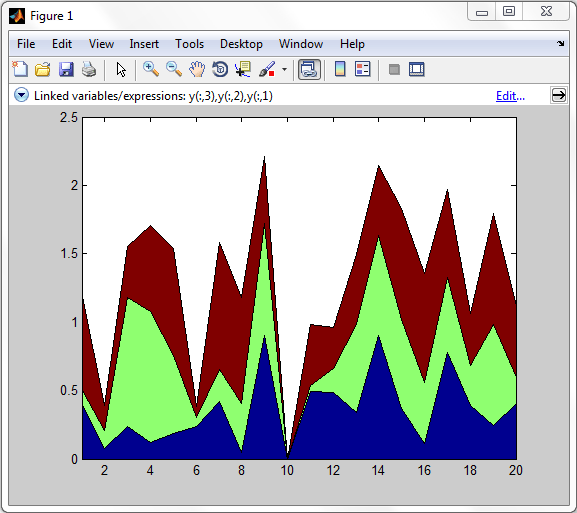
Task: Insert a colorbar using the toolbar icon
Action: pyautogui.click(x=340, y=69)
